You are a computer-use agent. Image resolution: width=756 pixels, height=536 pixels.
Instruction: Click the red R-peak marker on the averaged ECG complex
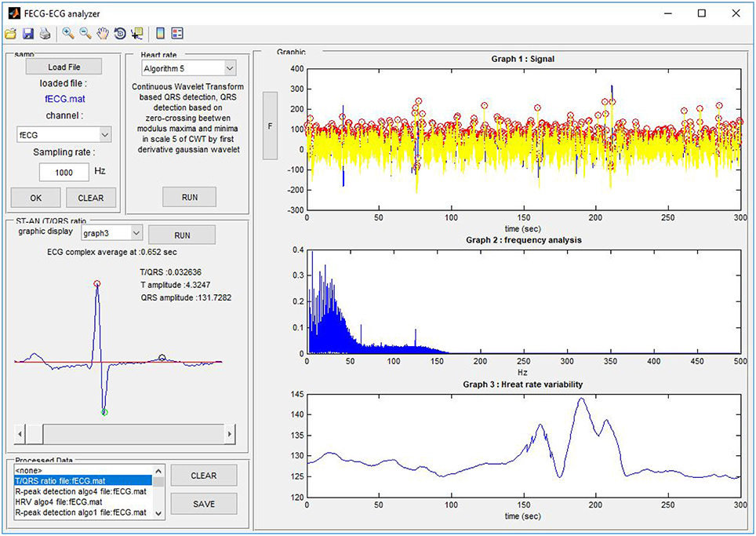pos(97,283)
